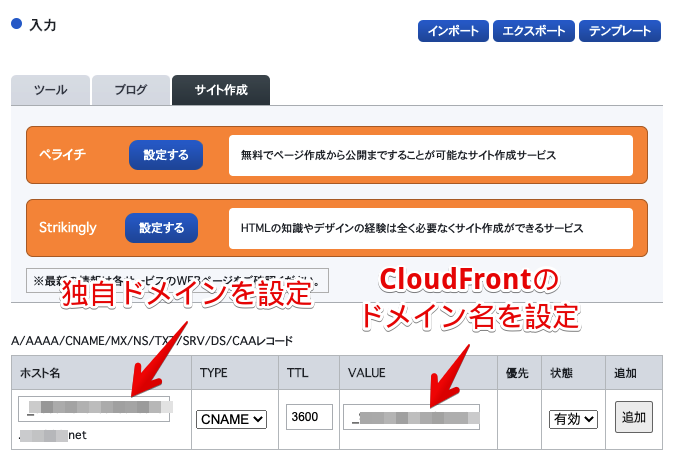Click the A/AAAA/CNAME/MX/NS record type heading

pyautogui.click(x=152, y=341)
